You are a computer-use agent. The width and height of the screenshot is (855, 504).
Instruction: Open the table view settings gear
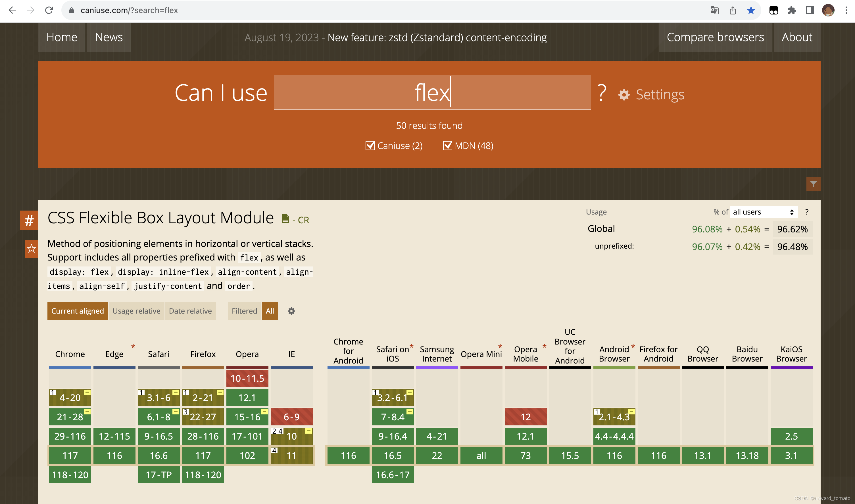pos(291,311)
